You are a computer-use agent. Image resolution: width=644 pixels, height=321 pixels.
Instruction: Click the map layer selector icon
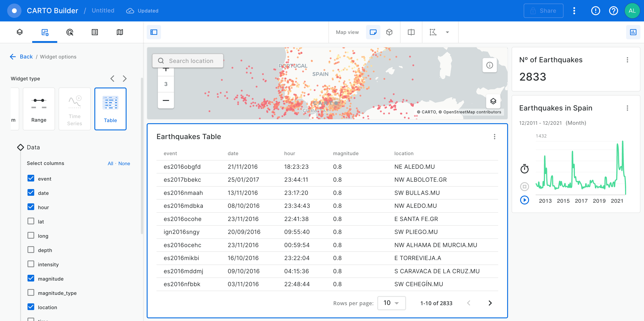[x=493, y=101]
